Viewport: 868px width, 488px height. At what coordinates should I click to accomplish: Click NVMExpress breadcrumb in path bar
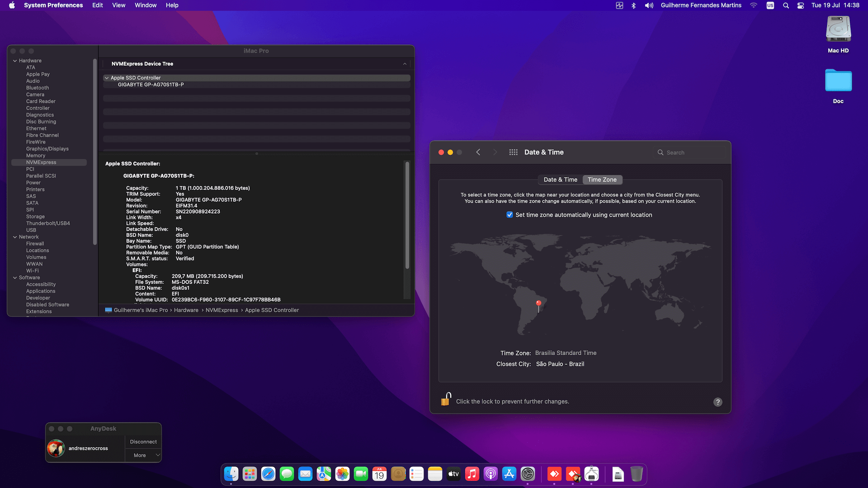pyautogui.click(x=222, y=310)
